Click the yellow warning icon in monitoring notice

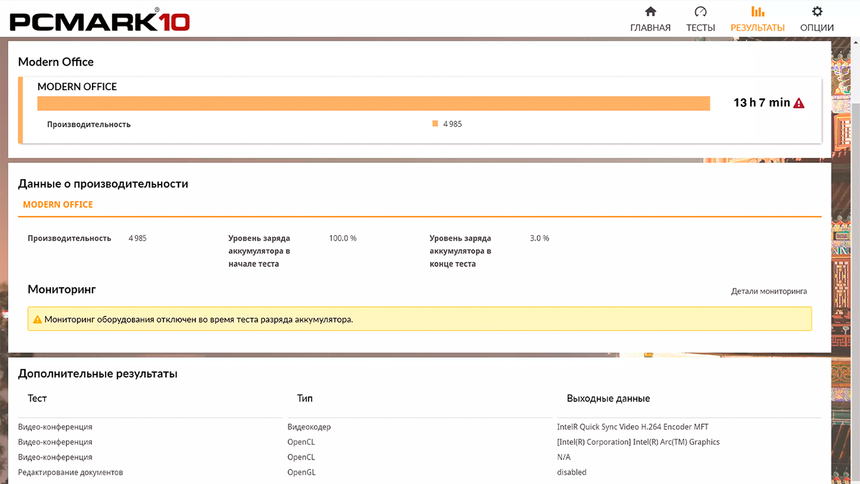[37, 319]
